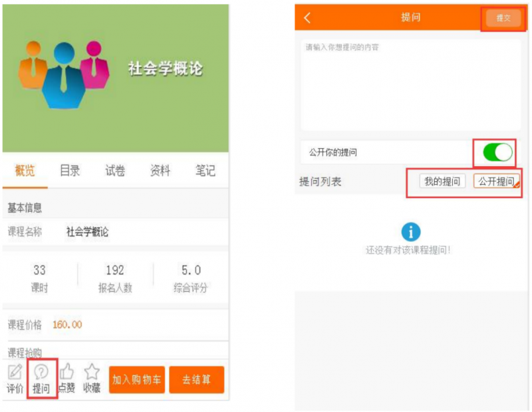This screenshot has height=412, width=532.
Task: Open the 目录 tab
Action: pyautogui.click(x=70, y=171)
